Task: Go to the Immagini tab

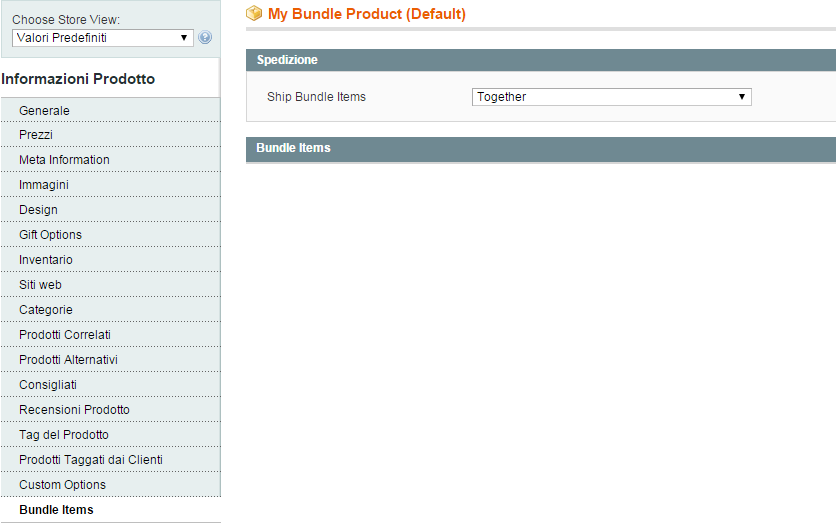Action: tap(44, 185)
